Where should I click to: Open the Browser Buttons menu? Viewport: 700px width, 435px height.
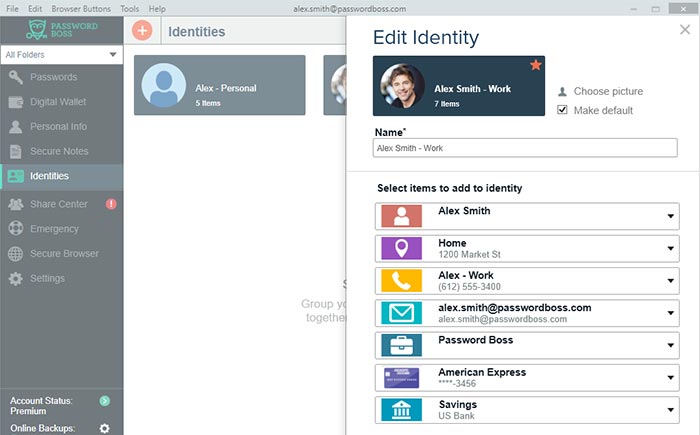(x=81, y=8)
